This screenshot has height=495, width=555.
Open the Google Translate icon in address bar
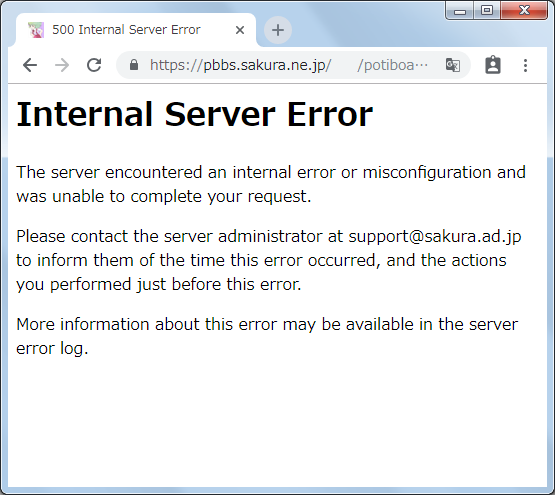(453, 65)
